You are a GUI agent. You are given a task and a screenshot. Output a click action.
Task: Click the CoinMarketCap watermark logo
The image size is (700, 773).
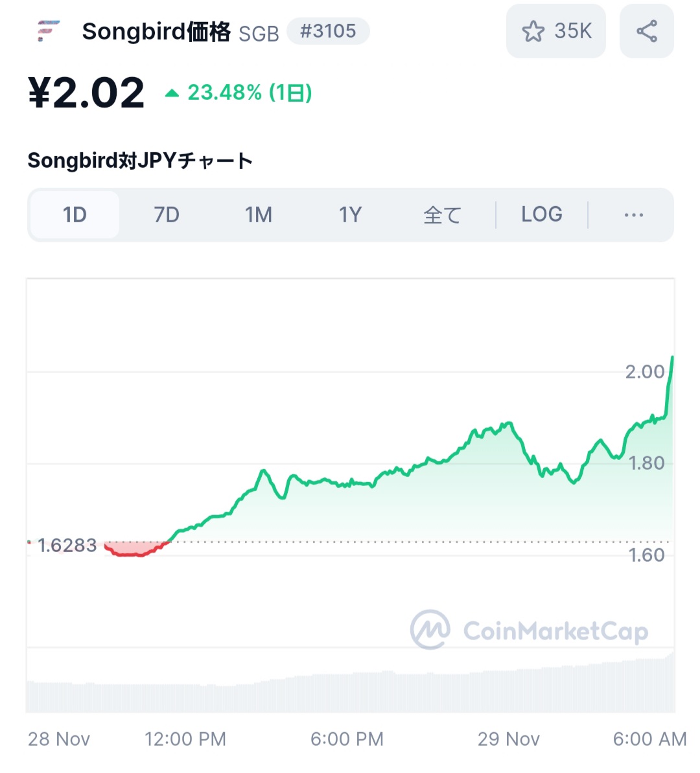point(530,630)
